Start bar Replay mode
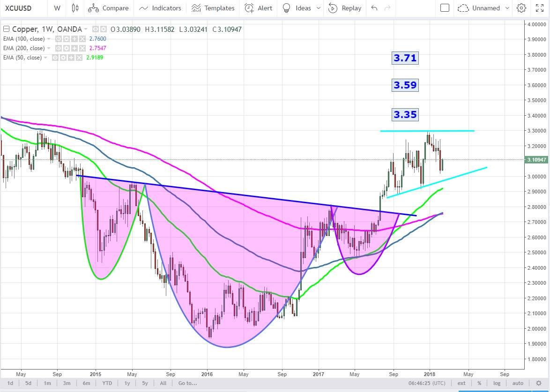Image resolution: width=550 pixels, height=392 pixels. pyautogui.click(x=345, y=8)
